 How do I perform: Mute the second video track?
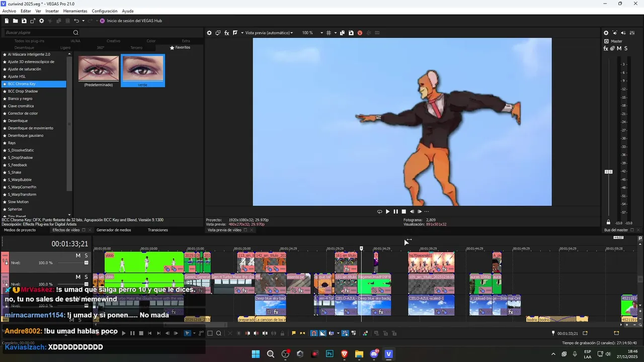click(78, 277)
